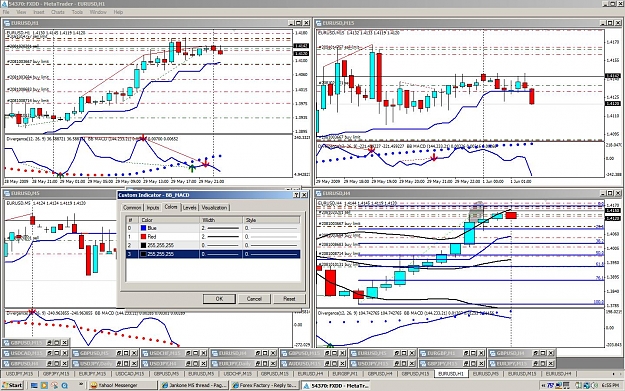Image resolution: width=625 pixels, height=391 pixels.
Task: Open the Visualization tab in the dialog
Action: 214,208
